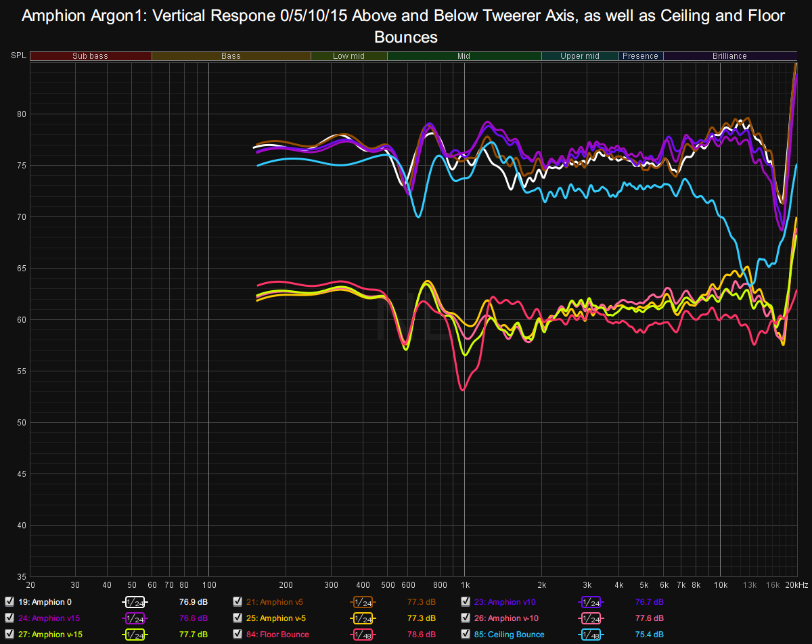Click the 13k label on the frequency axis

click(x=750, y=584)
